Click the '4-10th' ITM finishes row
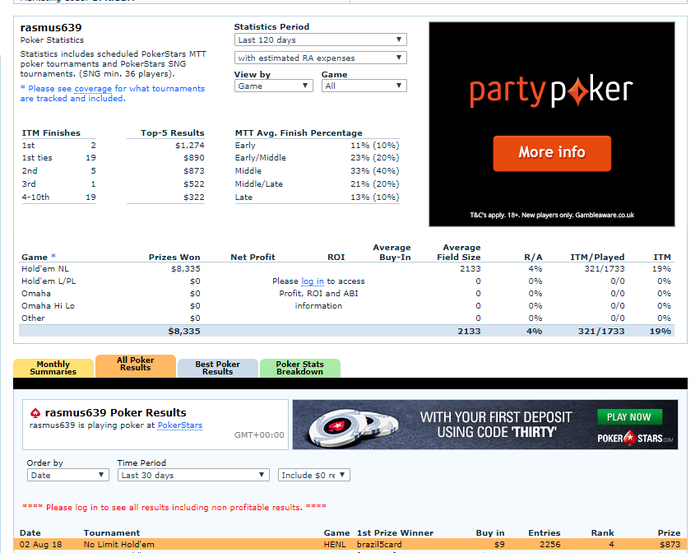 [59, 197]
